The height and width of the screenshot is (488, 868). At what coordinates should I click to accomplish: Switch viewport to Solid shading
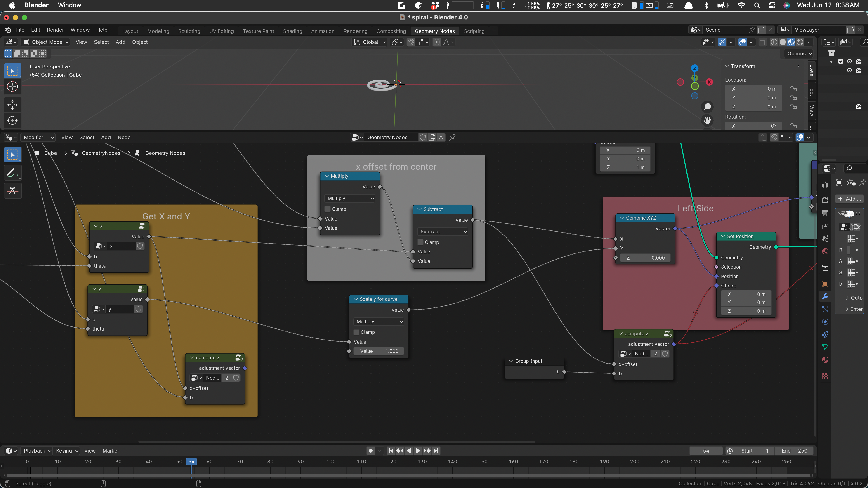783,42
